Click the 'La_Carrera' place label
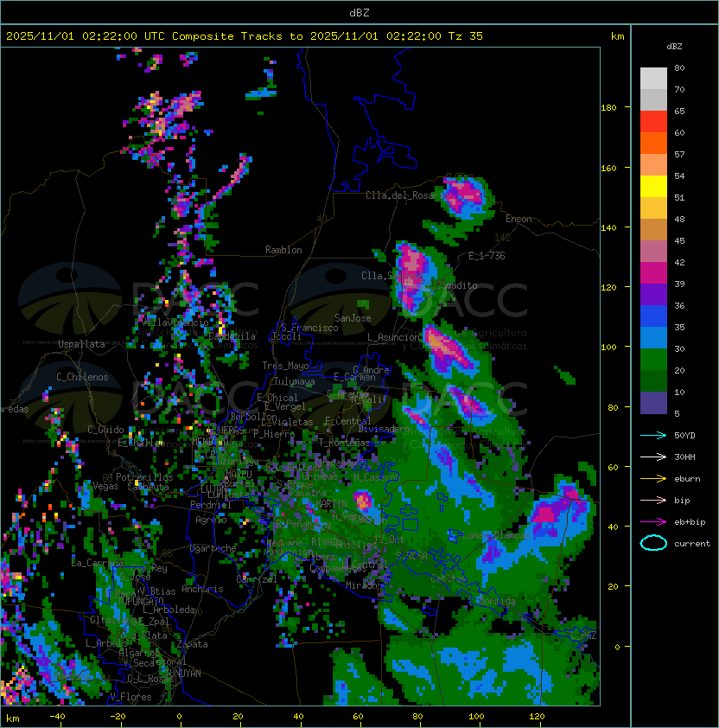Image resolution: width=719 pixels, height=728 pixels. [98, 563]
